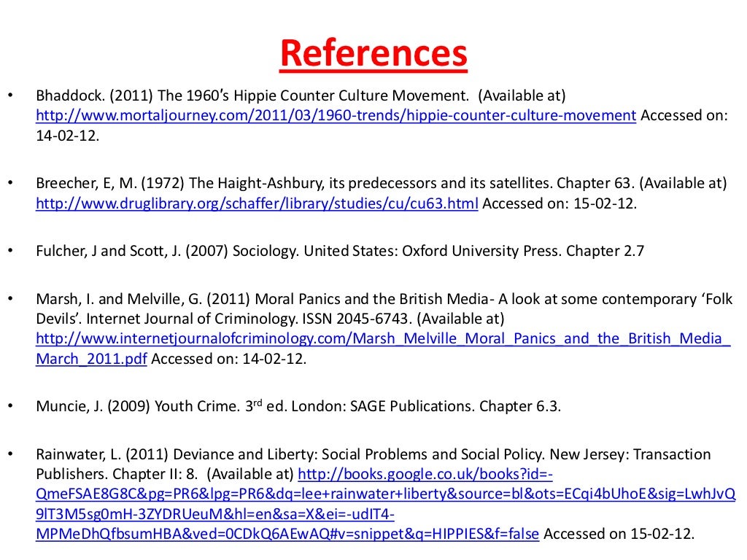Click the Bhaddock (2011) reference text
This screenshot has width=747, height=560.
[301, 96]
